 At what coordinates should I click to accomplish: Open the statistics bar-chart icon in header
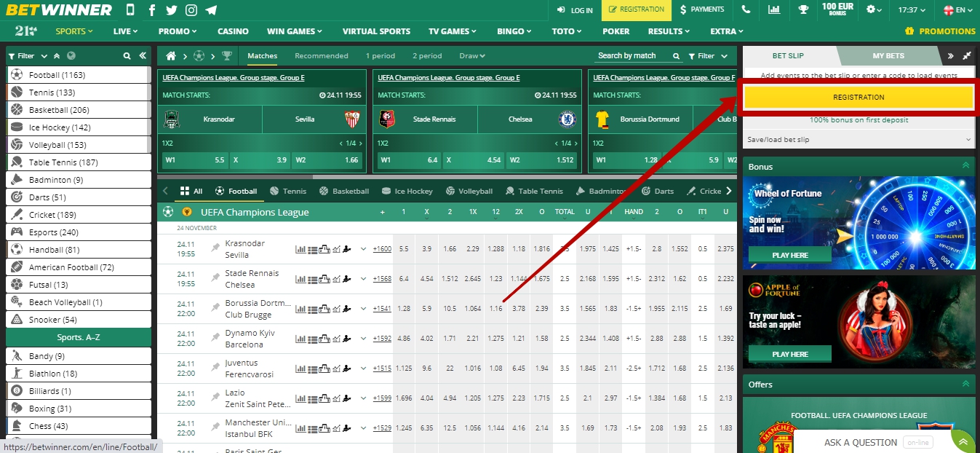pos(774,10)
